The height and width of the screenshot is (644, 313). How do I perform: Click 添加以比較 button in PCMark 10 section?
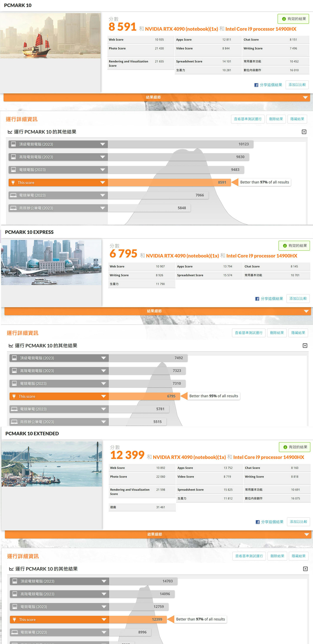point(297,85)
